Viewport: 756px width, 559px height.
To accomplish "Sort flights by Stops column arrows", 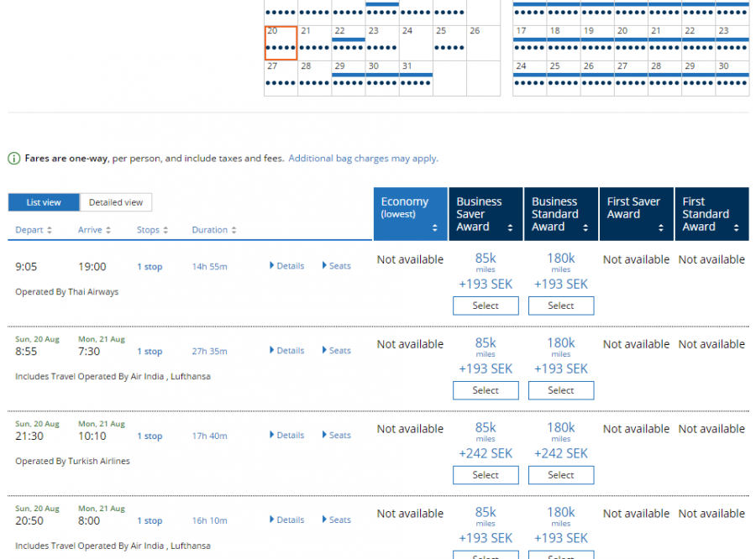I will coord(166,231).
